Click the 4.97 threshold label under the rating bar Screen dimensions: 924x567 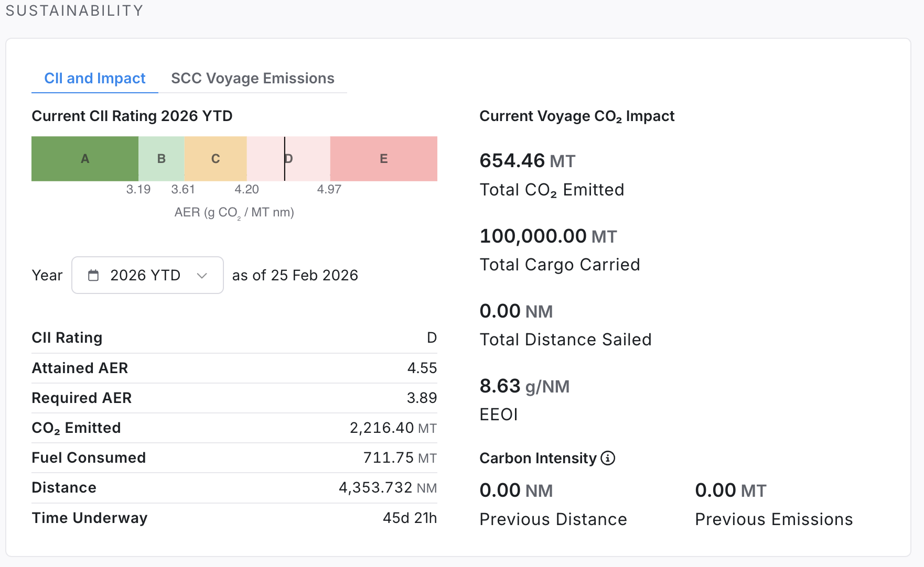[329, 189]
